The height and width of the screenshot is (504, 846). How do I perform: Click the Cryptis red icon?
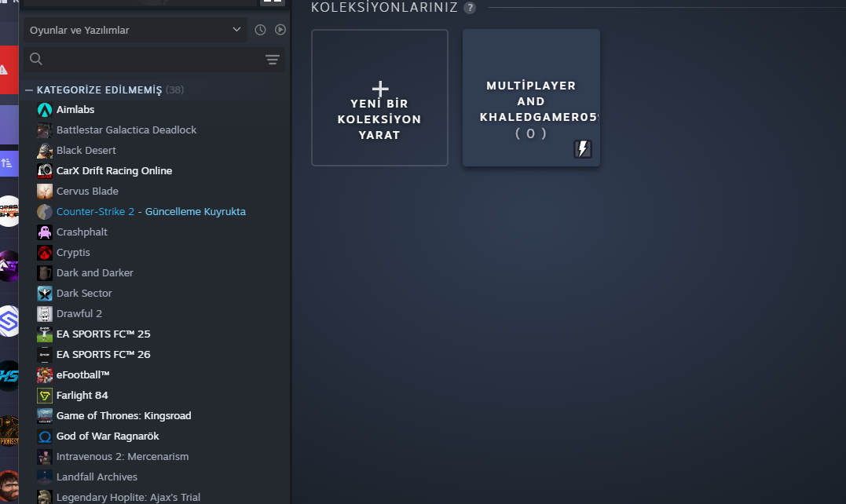tap(45, 253)
